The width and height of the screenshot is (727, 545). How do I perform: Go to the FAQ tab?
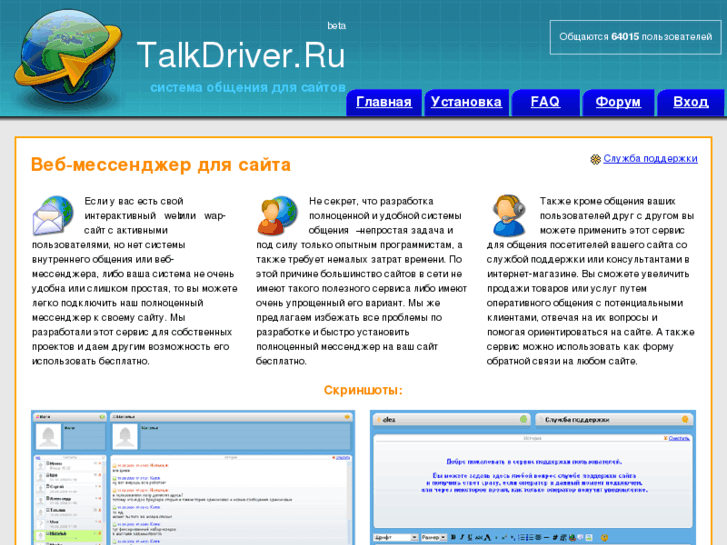point(545,102)
